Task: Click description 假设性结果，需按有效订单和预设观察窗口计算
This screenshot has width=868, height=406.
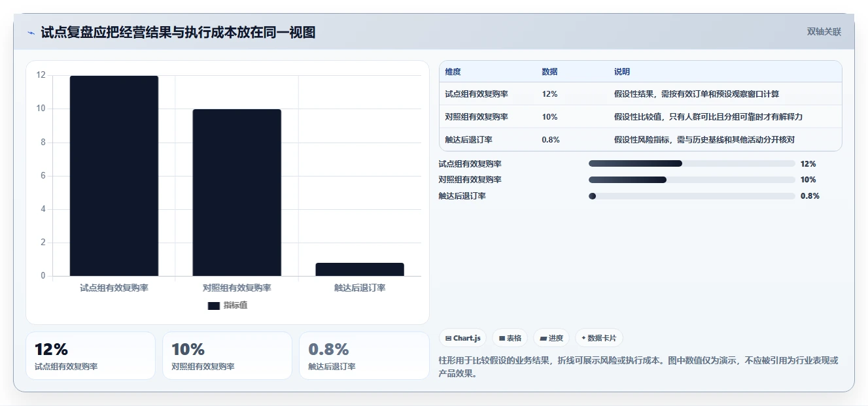Action: point(697,94)
